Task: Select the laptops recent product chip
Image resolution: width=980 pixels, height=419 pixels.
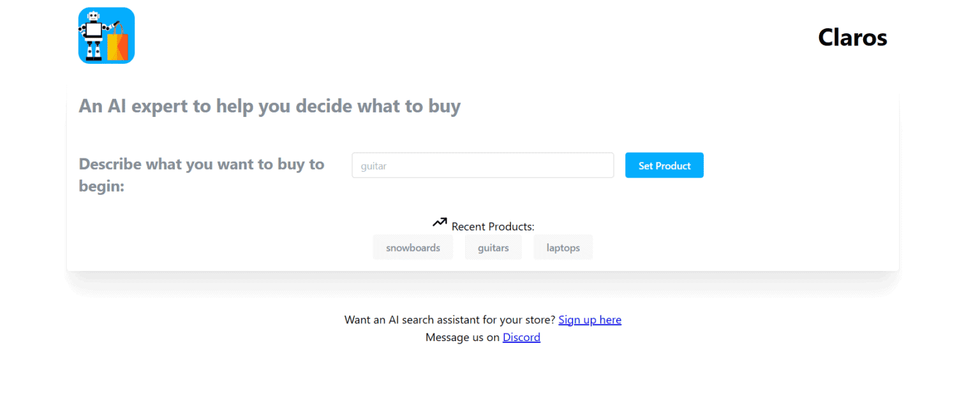Action: (x=563, y=248)
